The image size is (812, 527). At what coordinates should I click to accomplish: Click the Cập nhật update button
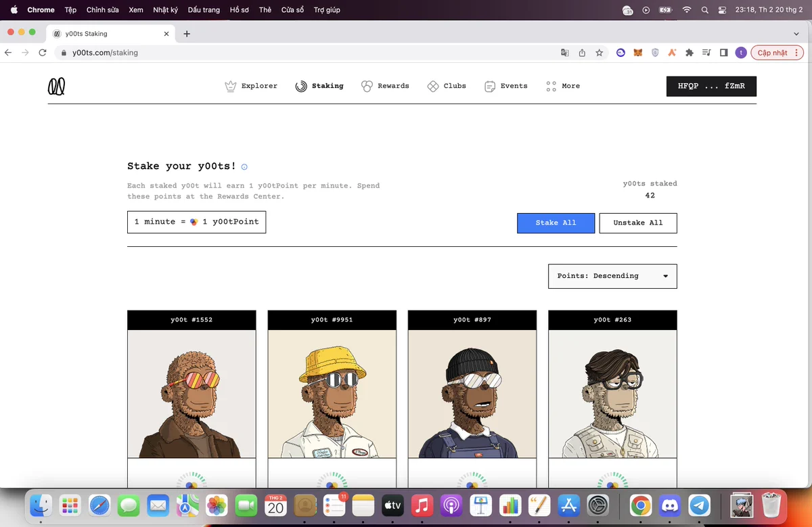777,53
